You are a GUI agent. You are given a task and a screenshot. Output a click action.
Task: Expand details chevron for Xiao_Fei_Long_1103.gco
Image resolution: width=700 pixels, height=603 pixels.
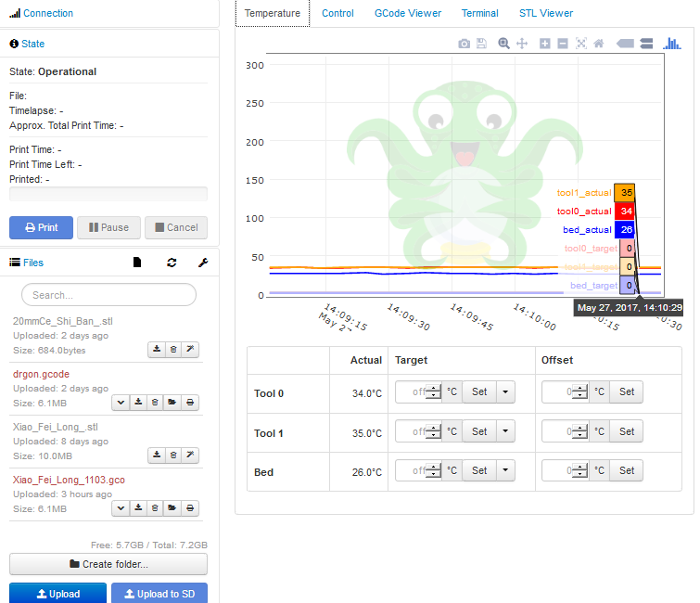(121, 507)
